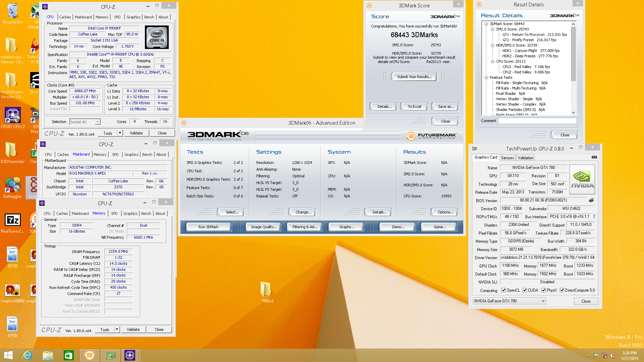The image size is (644, 362).
Task: Open the GPU selector dropdown in GPU-Z
Action: tap(509, 301)
